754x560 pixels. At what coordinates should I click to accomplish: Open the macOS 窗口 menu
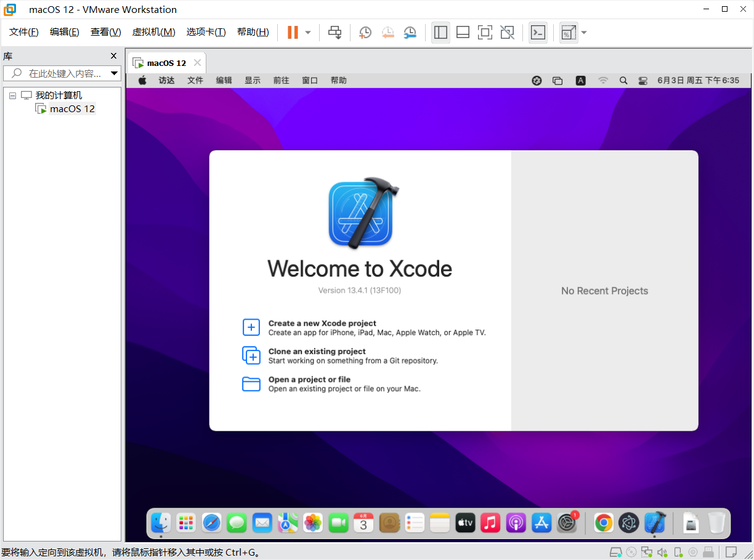pos(310,80)
